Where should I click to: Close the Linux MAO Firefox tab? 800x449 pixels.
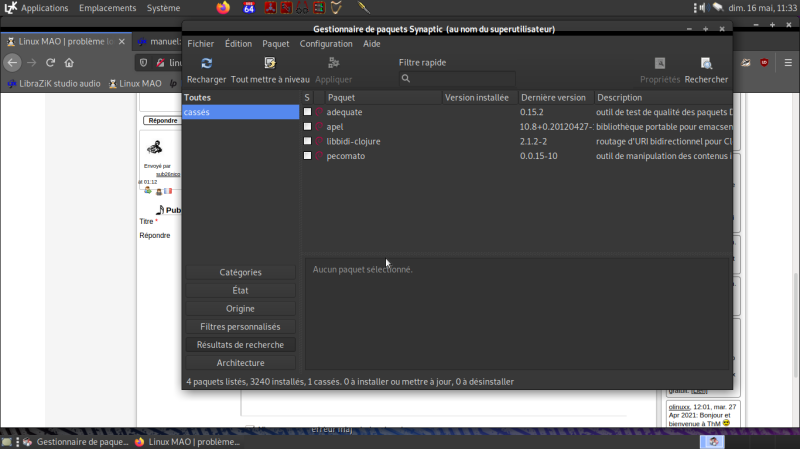pos(121,42)
